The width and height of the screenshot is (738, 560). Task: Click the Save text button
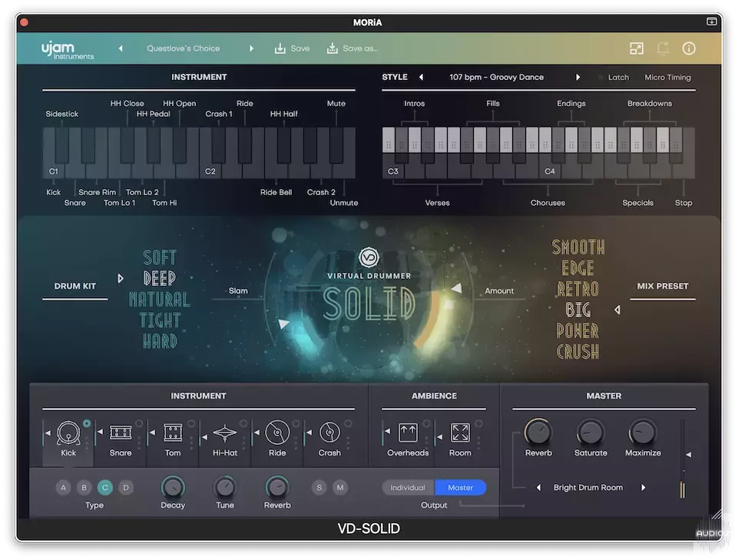pyautogui.click(x=300, y=48)
